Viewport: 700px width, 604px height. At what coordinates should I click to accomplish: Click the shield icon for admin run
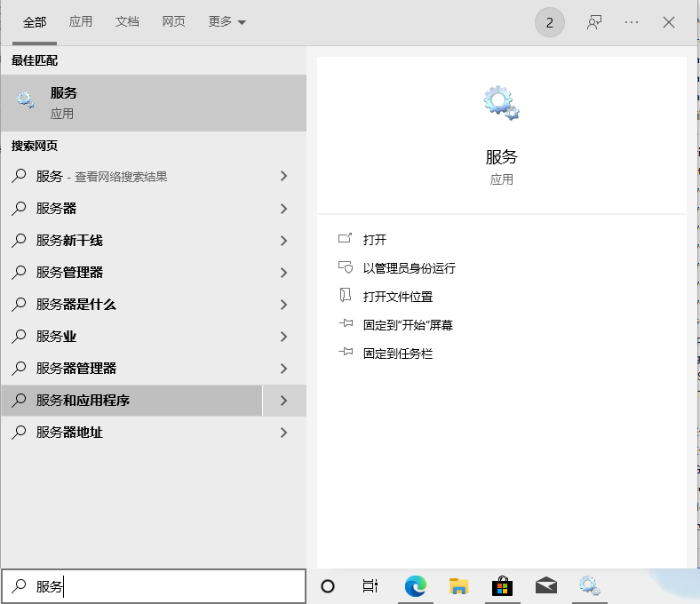(x=345, y=267)
